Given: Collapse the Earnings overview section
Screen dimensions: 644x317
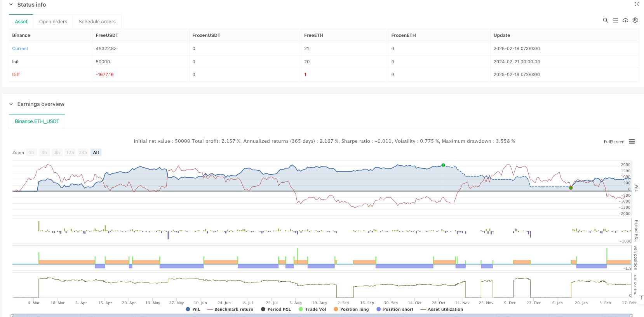Looking at the screenshot, I should (11, 104).
